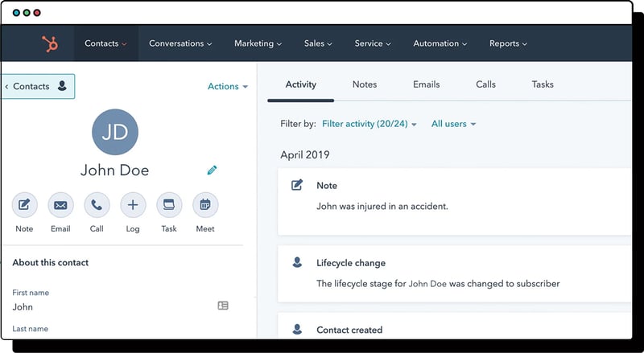Viewport: 644px width, 353px height.
Task: Switch to the Tasks tab
Action: point(543,84)
